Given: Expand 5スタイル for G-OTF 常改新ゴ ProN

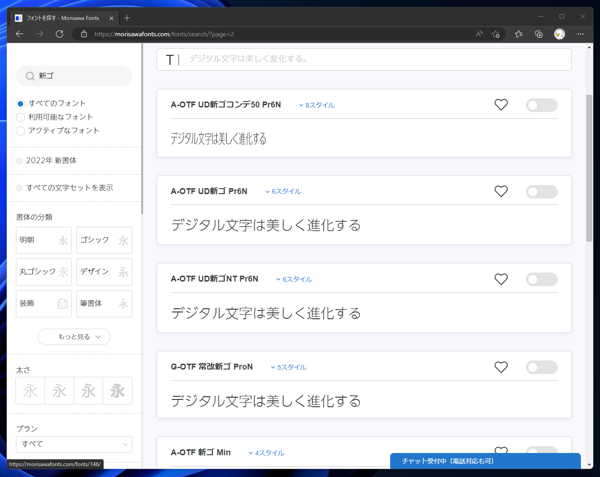Looking at the screenshot, I should pos(289,367).
